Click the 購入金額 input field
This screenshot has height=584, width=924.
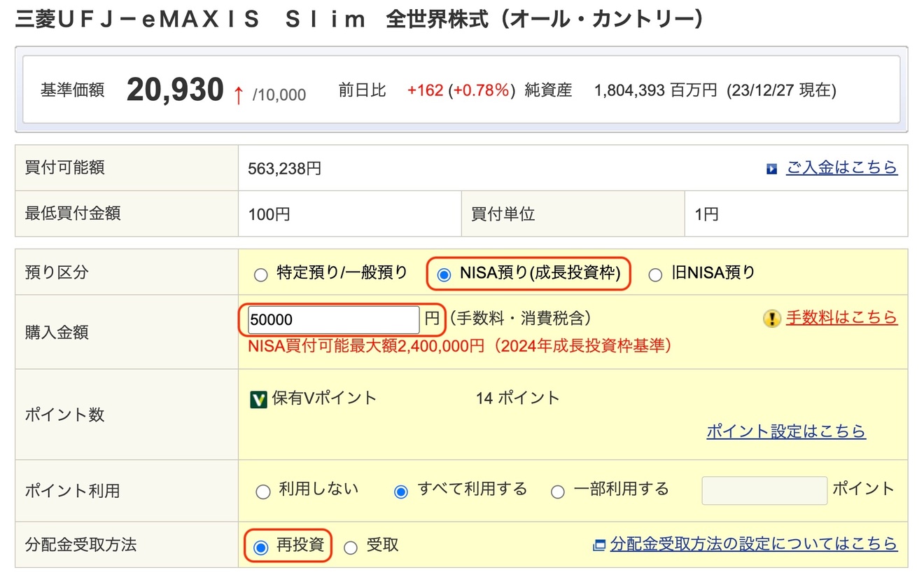334,320
